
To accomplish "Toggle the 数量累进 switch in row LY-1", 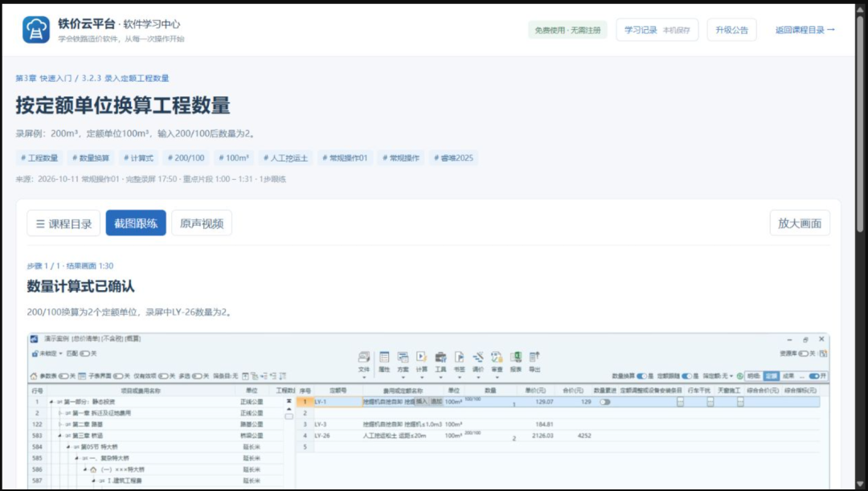I will pyautogui.click(x=605, y=402).
